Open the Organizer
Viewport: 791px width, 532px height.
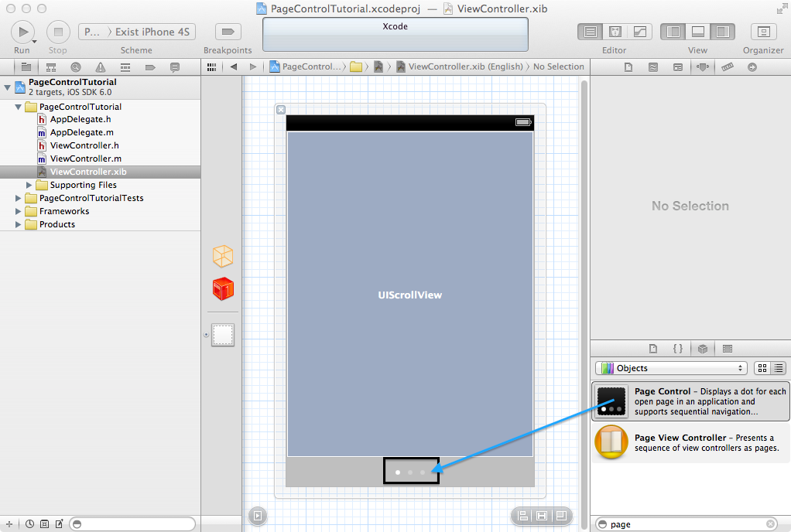point(763,31)
